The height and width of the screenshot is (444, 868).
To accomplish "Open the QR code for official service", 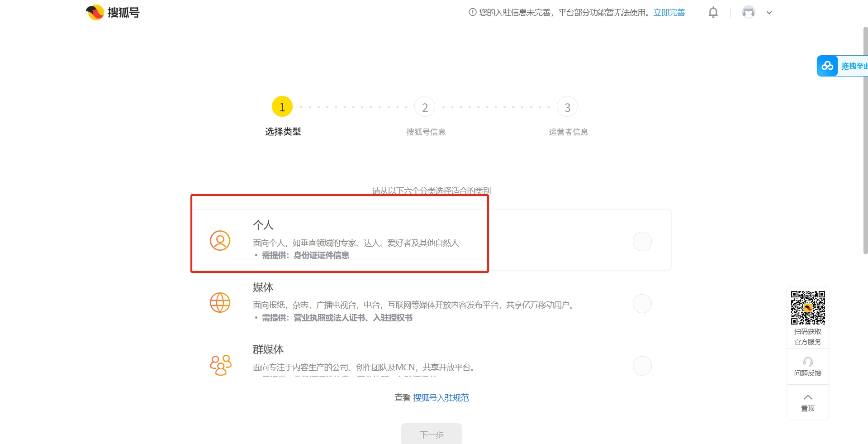I will (808, 308).
